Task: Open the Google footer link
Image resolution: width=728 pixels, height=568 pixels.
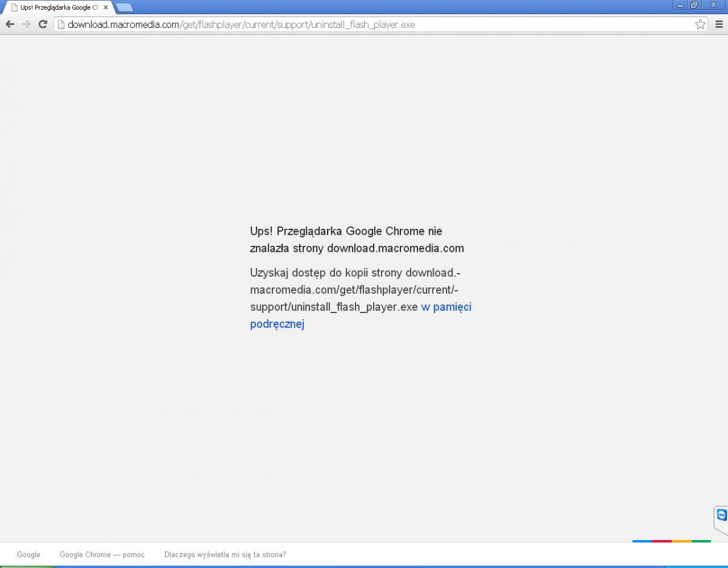Action: click(x=29, y=555)
